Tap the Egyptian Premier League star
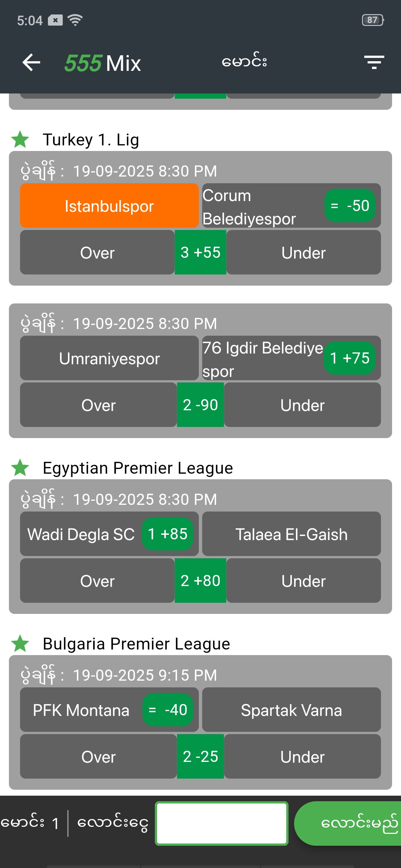 [20, 468]
